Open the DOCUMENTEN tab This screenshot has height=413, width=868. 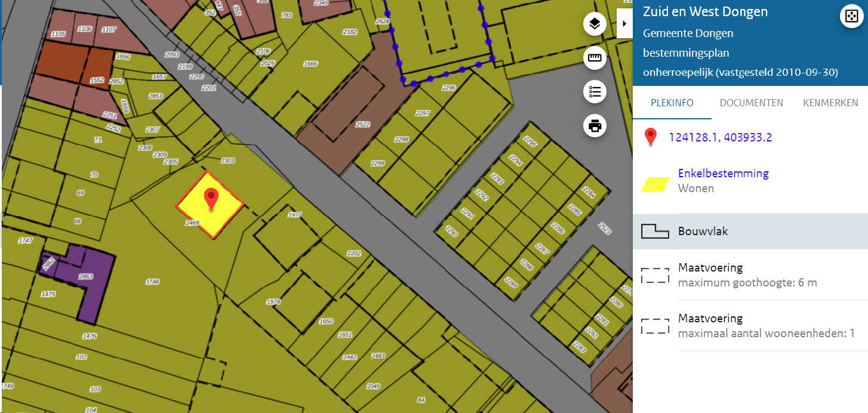pyautogui.click(x=751, y=103)
